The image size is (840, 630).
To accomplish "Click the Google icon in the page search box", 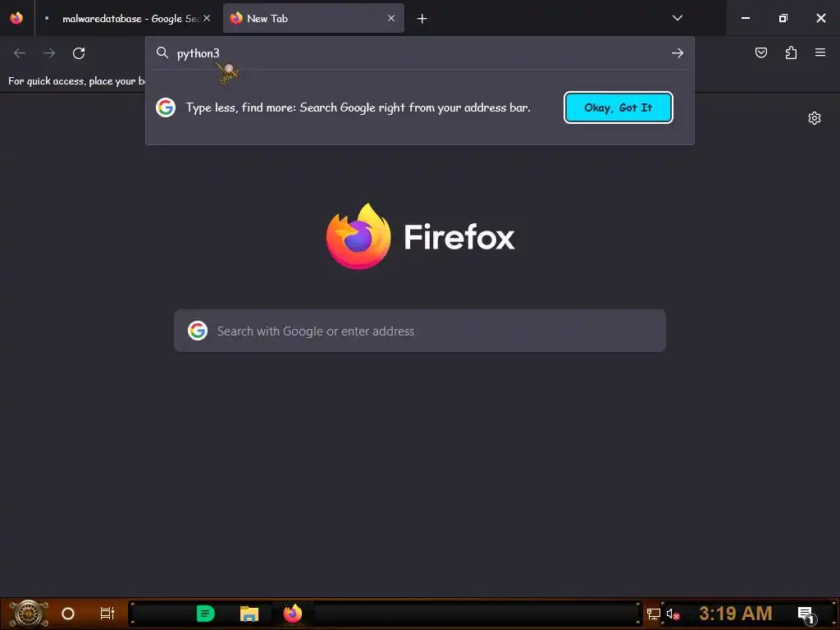I will click(x=198, y=331).
